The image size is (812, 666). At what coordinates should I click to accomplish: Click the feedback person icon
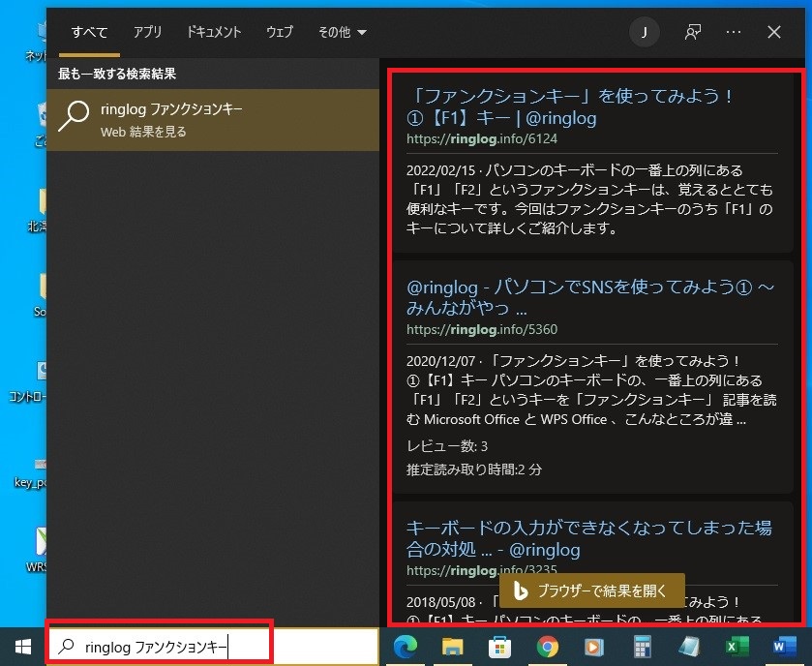(x=693, y=32)
